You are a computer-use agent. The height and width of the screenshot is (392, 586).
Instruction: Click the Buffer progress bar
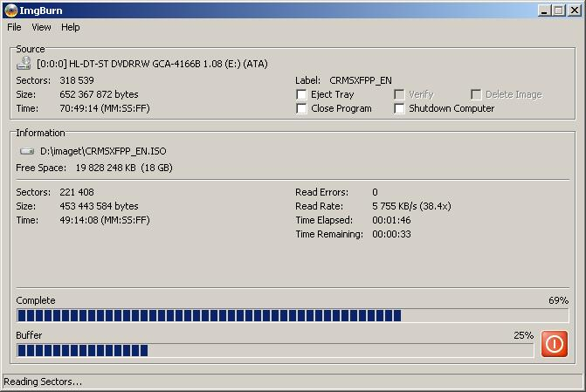tap(275, 350)
